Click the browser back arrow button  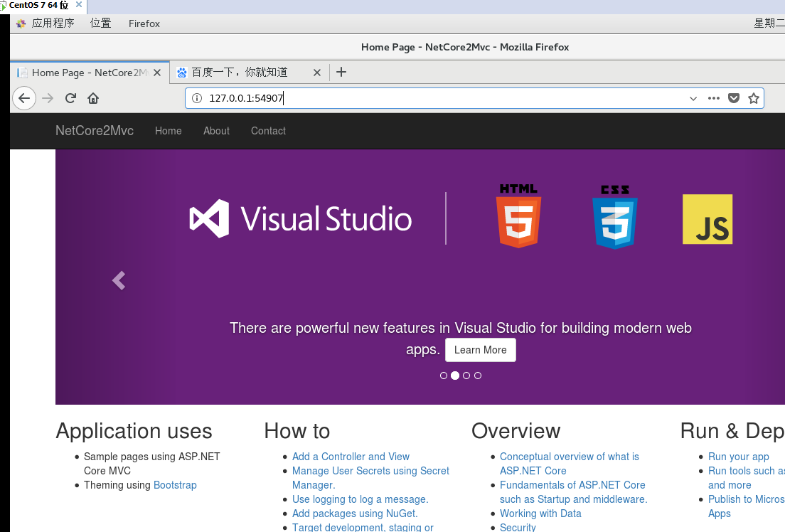coord(24,98)
